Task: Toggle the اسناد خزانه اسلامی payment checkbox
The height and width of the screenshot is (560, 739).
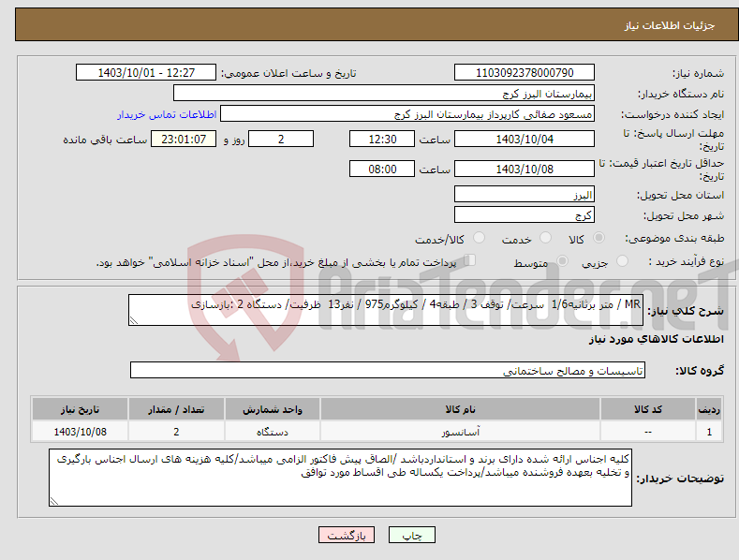Action: 470,260
